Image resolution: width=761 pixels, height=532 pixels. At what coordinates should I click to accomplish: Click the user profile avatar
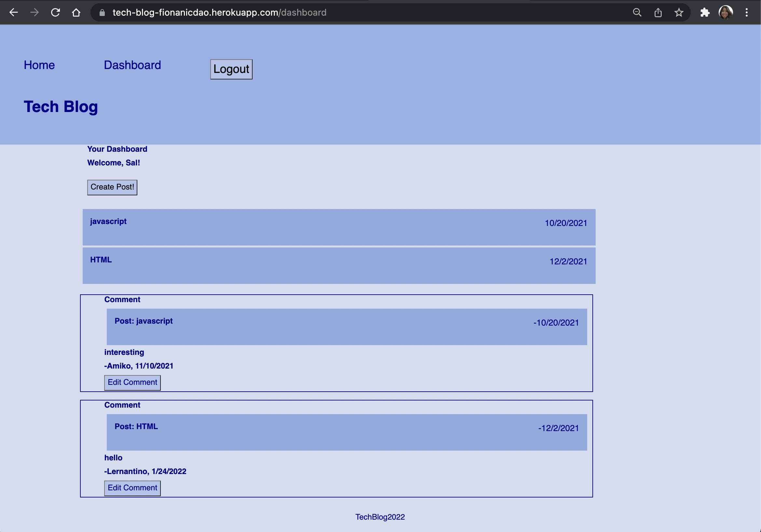pos(726,13)
